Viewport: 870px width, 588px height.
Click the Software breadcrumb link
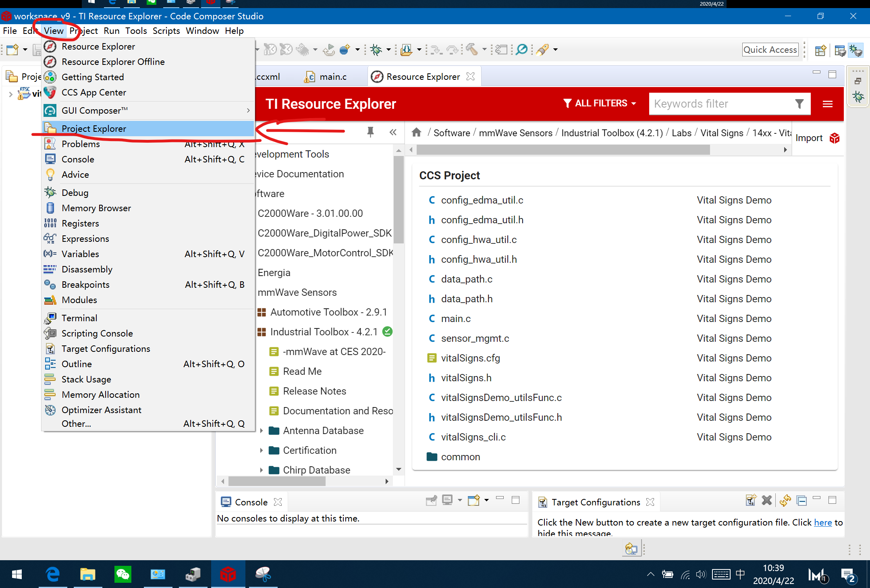[452, 133]
